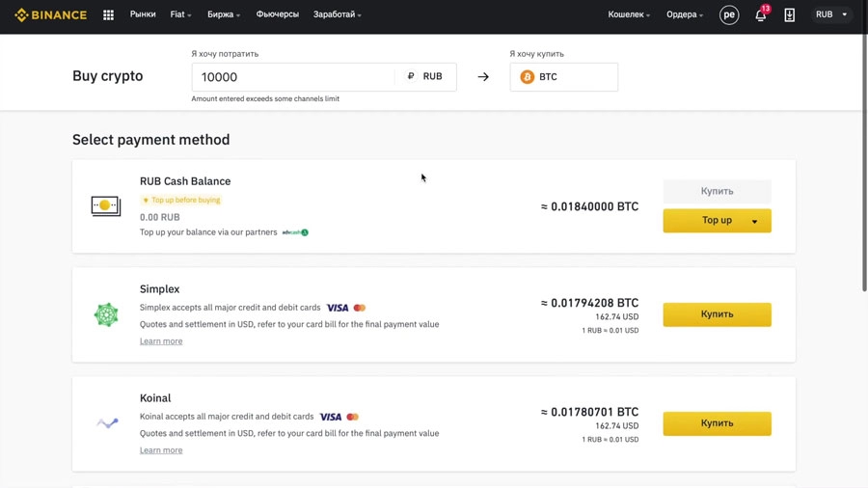Click the notification count badge 13
The image size is (868, 488).
tap(766, 9)
